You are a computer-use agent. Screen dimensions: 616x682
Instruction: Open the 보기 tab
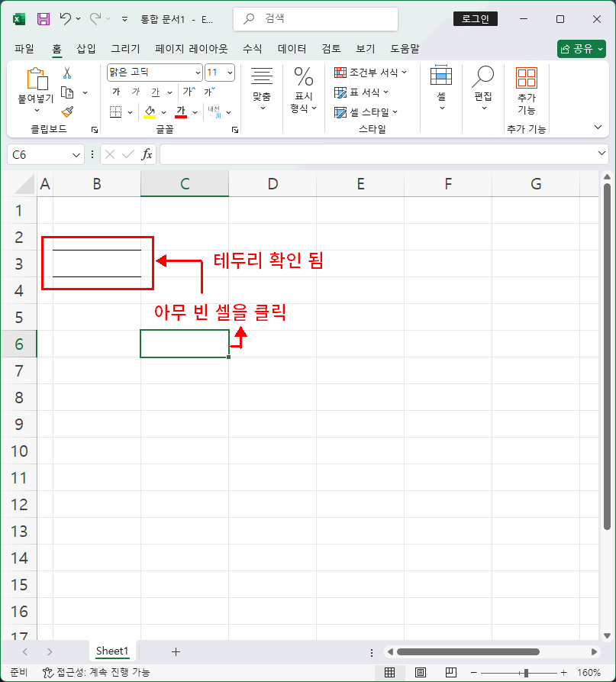[x=365, y=49]
